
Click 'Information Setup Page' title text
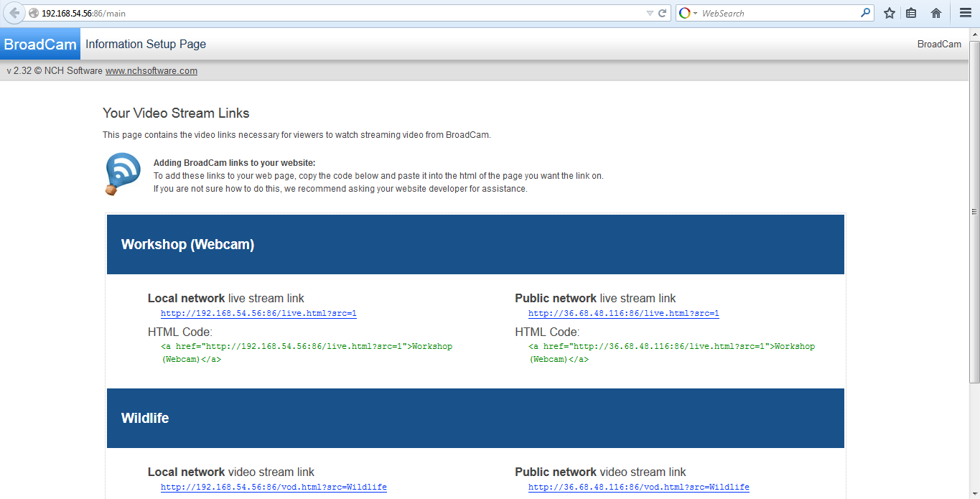click(146, 45)
